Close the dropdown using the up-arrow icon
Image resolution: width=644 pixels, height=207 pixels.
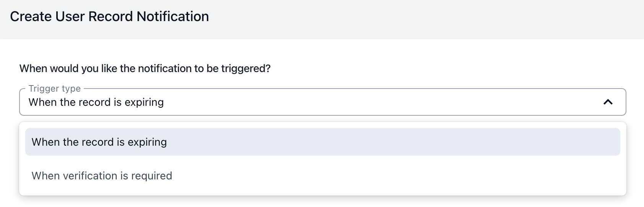pyautogui.click(x=608, y=102)
